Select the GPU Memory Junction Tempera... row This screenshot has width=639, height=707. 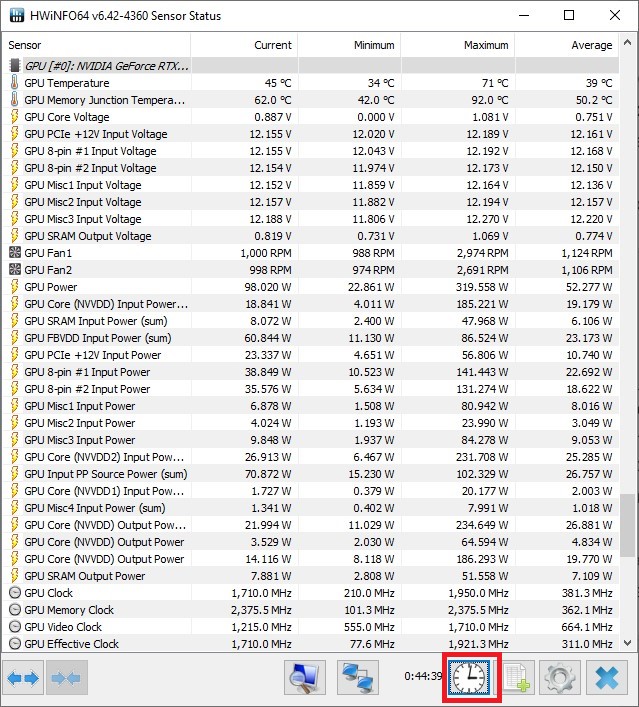pos(311,100)
